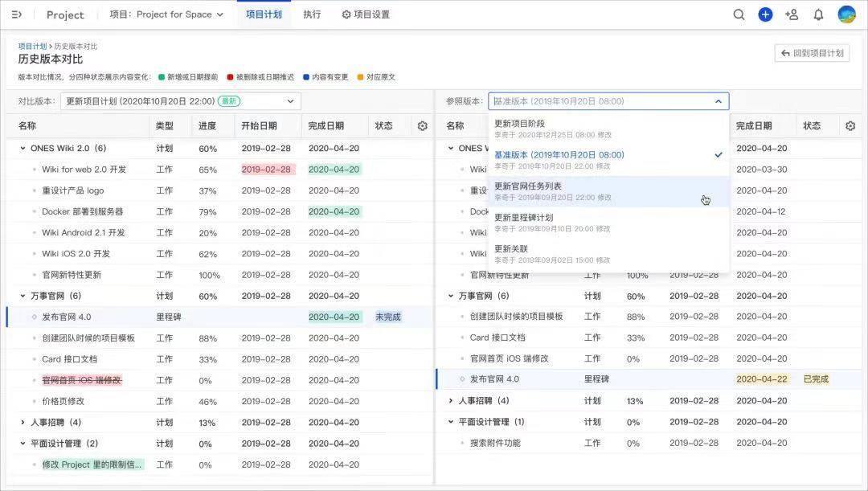Click 65% progress of Wiki for web
The height and width of the screenshot is (491, 868).
point(207,170)
